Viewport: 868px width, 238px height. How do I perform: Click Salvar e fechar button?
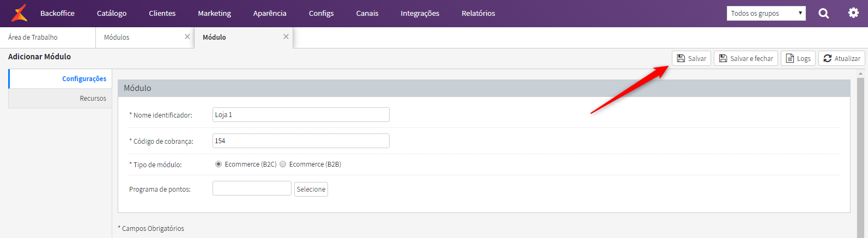(x=746, y=58)
